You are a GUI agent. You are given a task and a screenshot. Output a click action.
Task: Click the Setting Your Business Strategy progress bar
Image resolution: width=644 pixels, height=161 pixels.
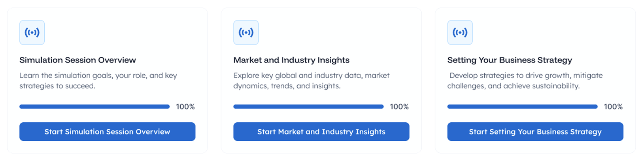pyautogui.click(x=522, y=106)
